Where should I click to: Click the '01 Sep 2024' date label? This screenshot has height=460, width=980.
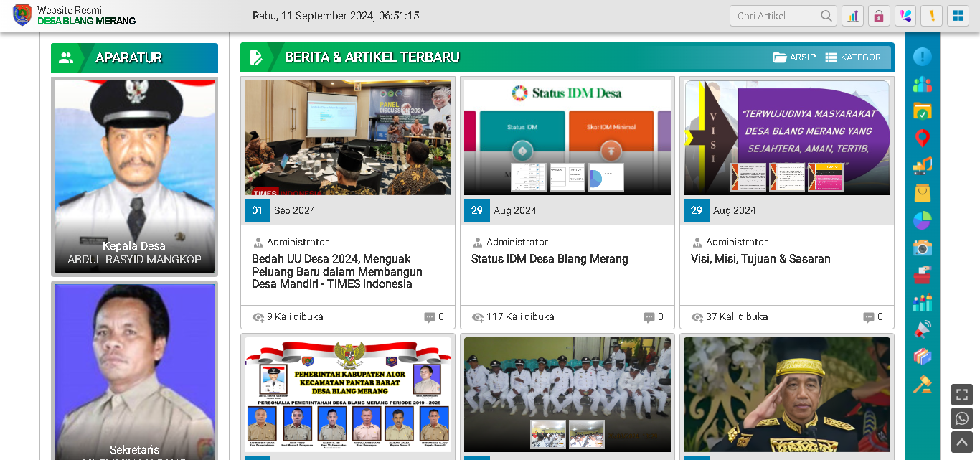point(281,210)
